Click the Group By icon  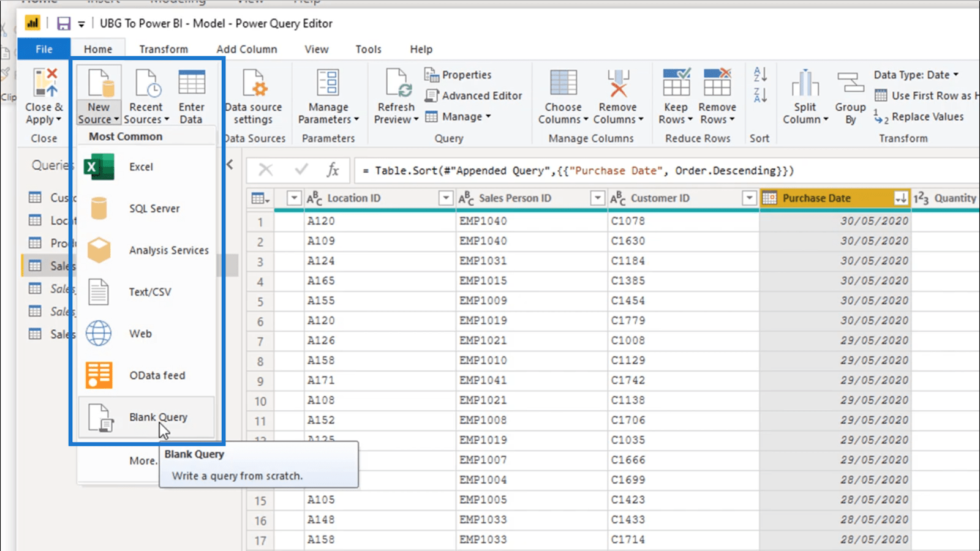coord(850,83)
